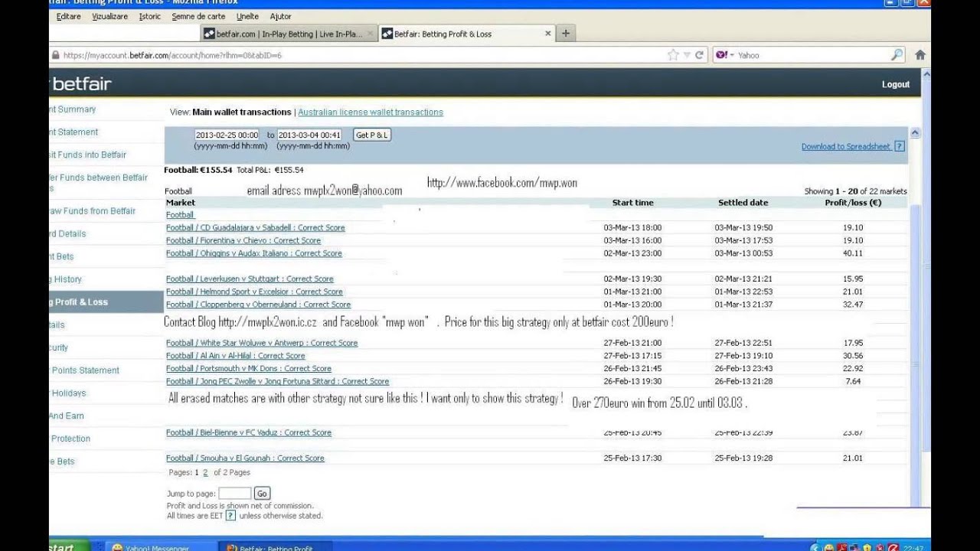
Task: Open CD Guadalajara v Sabadell Correct Score
Action: click(x=256, y=227)
